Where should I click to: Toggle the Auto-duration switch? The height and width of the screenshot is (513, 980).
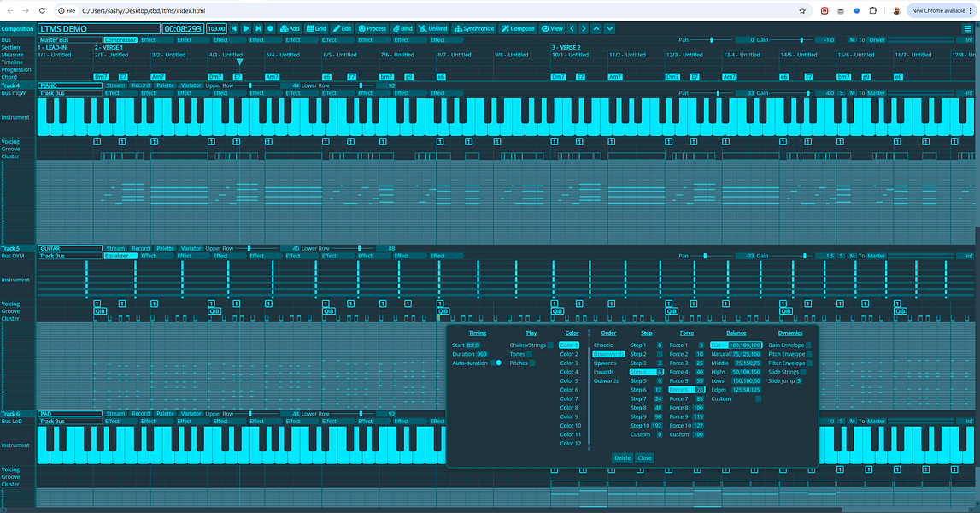click(x=496, y=363)
